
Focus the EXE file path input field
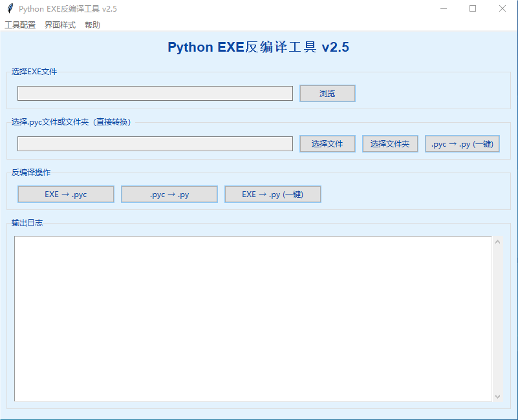point(155,94)
